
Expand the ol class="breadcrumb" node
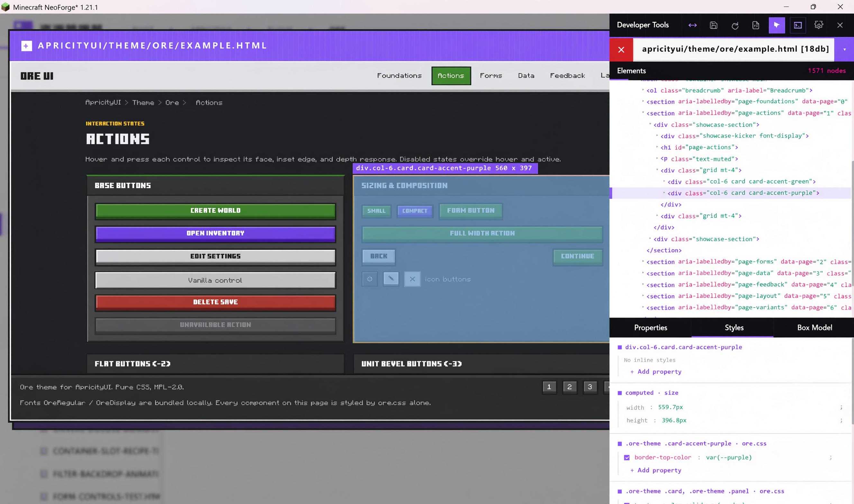click(643, 90)
